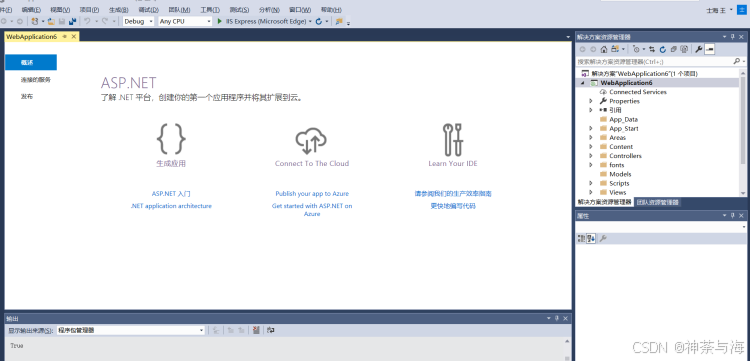Select the 连接的服务 sidebar item
Viewport: 751px width, 361px height.
pyautogui.click(x=35, y=80)
